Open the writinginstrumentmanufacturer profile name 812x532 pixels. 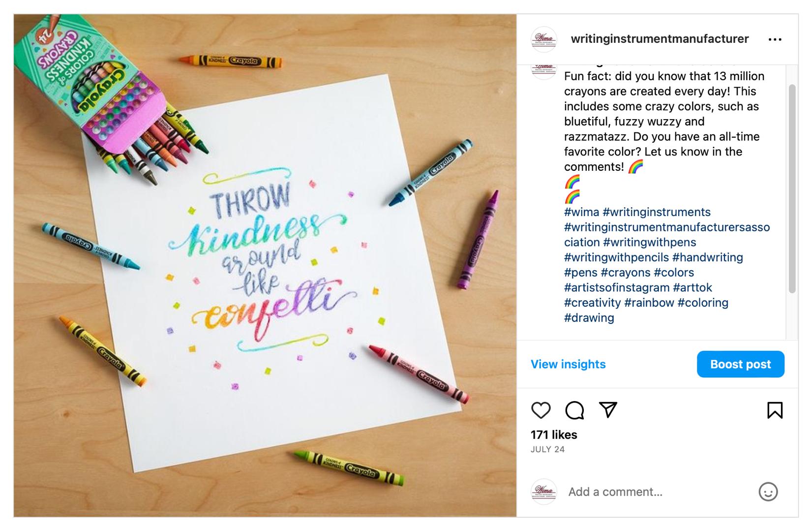tap(660, 39)
